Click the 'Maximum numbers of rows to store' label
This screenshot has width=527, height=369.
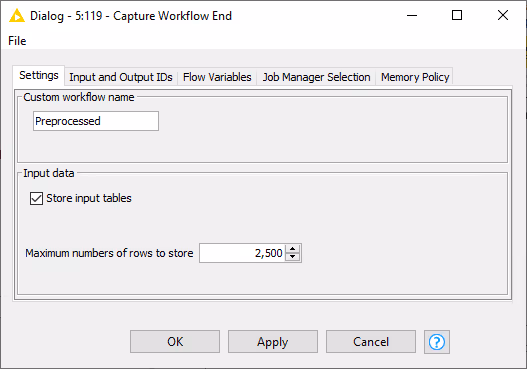click(109, 253)
